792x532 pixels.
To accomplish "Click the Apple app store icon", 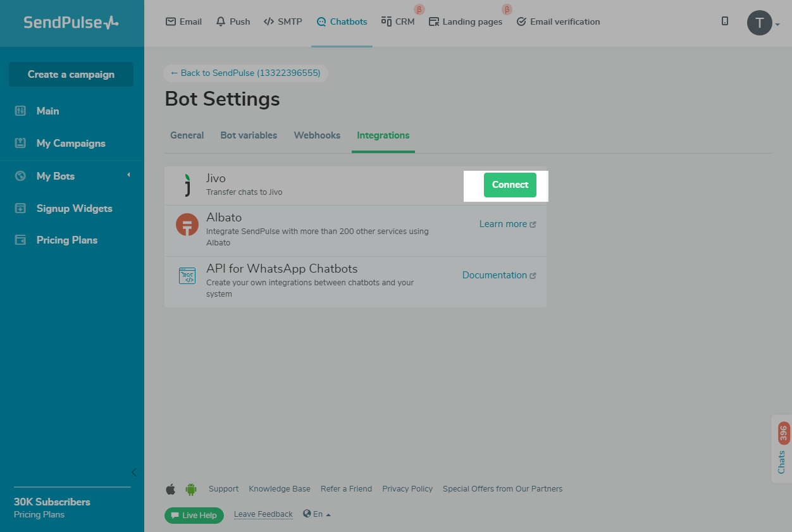I will pos(171,489).
